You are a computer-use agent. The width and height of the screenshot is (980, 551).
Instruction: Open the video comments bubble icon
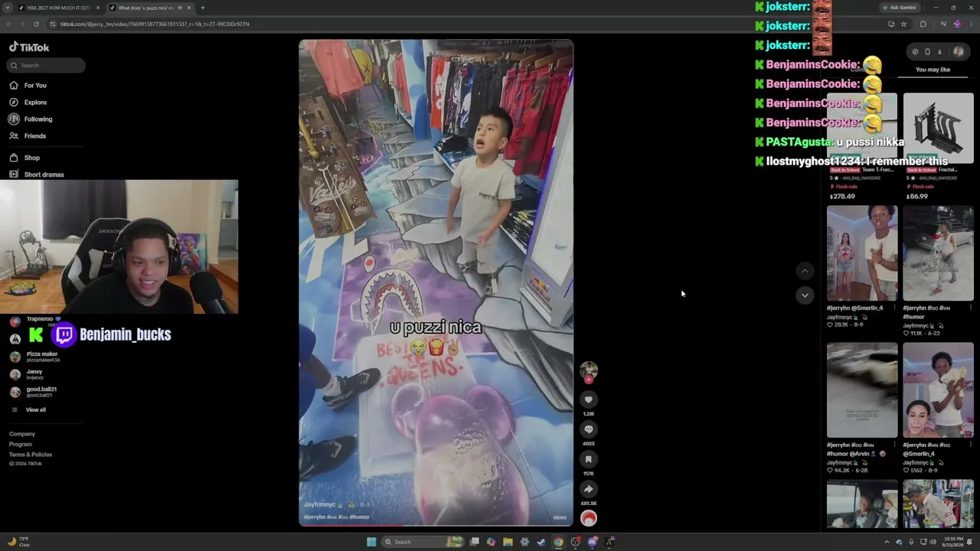(x=588, y=429)
